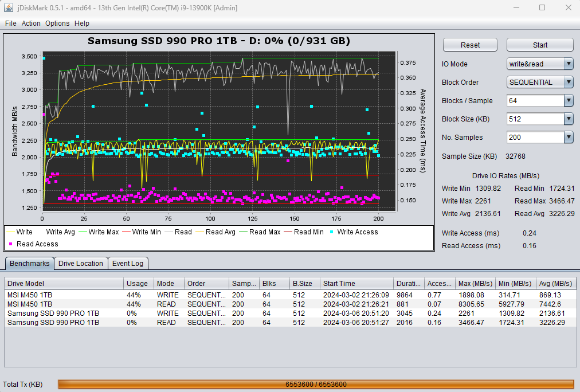The image size is (580, 392).
Task: Open the Options menu
Action: click(x=57, y=23)
